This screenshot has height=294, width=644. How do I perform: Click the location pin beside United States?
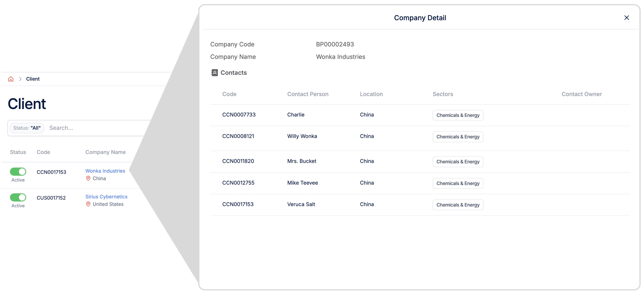coord(88,204)
